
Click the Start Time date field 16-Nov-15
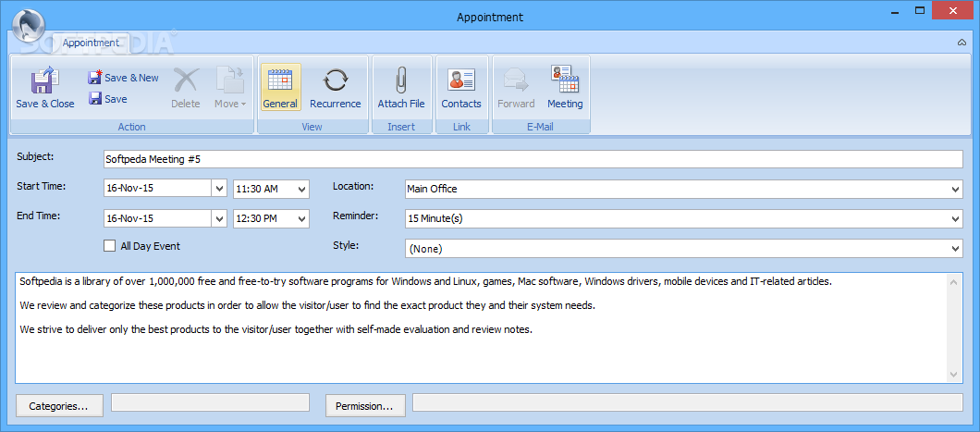point(157,188)
